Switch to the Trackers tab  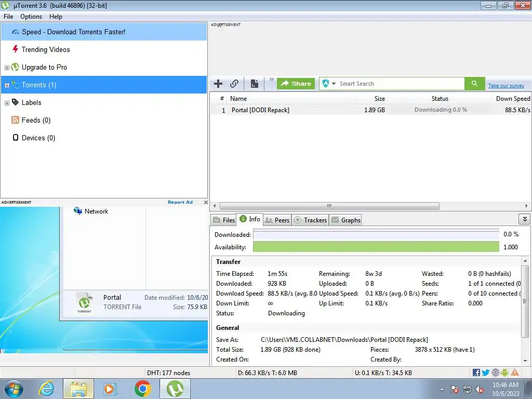pos(311,220)
